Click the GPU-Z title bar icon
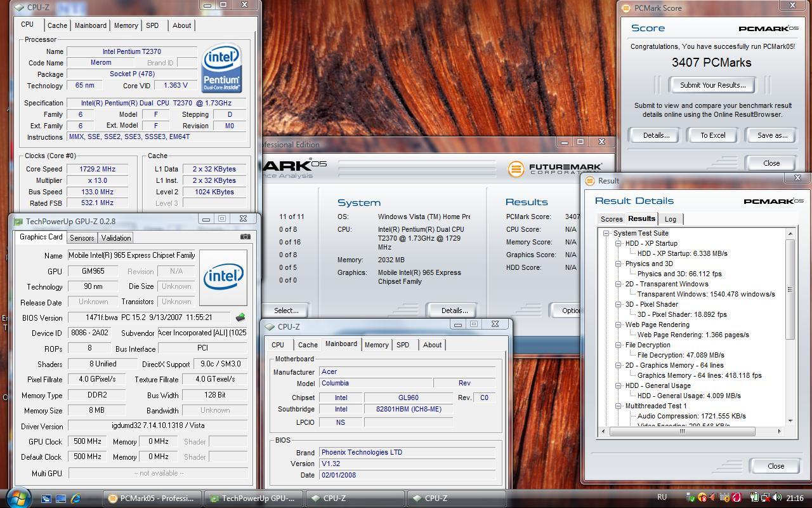812x508 pixels. pyautogui.click(x=18, y=222)
